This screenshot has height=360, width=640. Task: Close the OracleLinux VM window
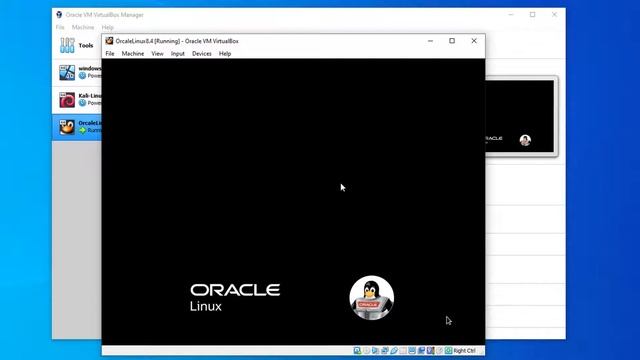point(474,41)
